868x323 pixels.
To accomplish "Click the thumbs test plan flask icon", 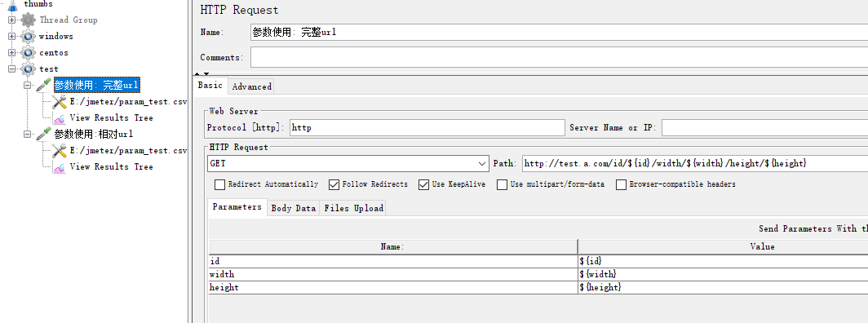I will [x=12, y=4].
